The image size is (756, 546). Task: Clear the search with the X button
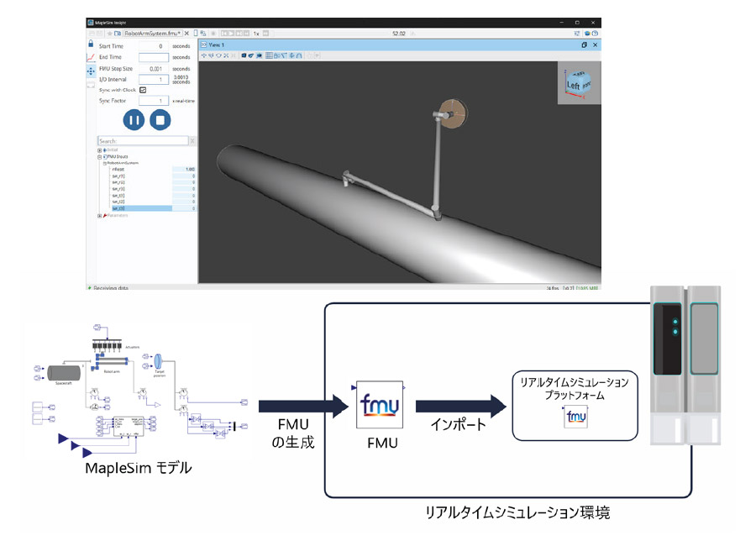point(192,141)
